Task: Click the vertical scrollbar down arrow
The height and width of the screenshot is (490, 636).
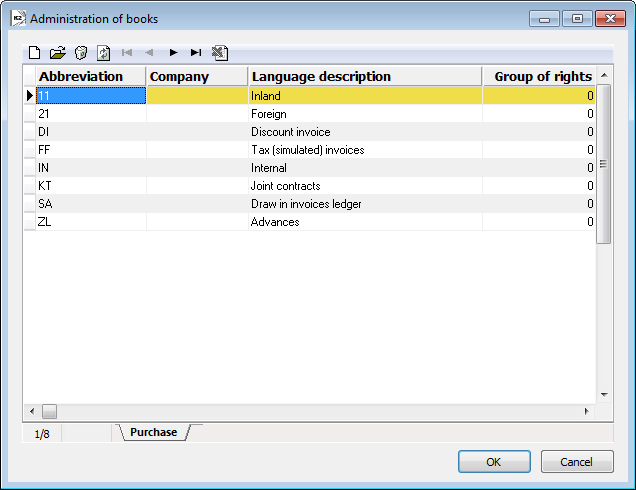Action: point(604,394)
